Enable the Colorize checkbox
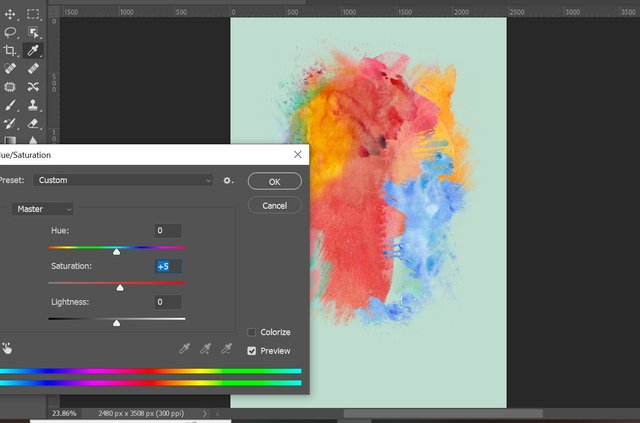Viewport: 640px width, 423px height. (x=252, y=332)
